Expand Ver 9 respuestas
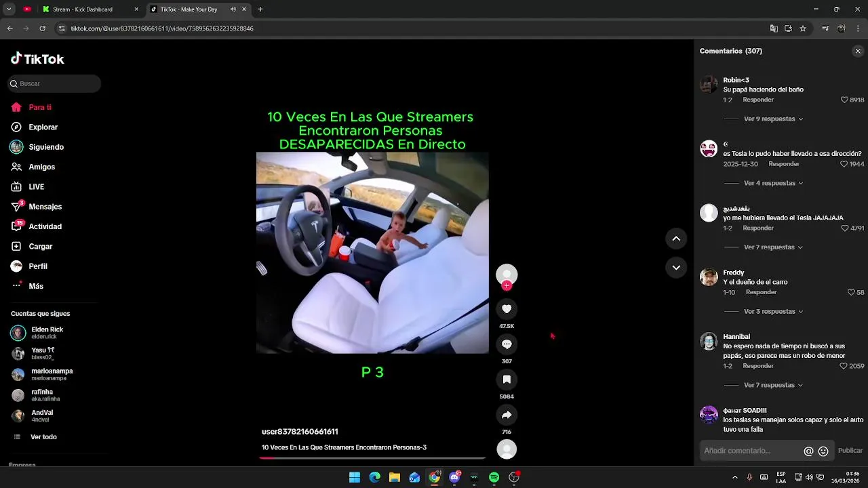This screenshot has height=488, width=868. click(773, 119)
